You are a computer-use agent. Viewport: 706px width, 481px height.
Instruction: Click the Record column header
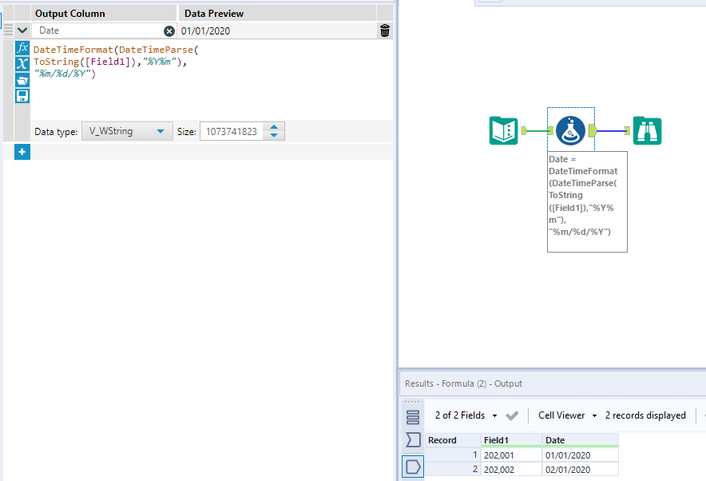[453, 440]
